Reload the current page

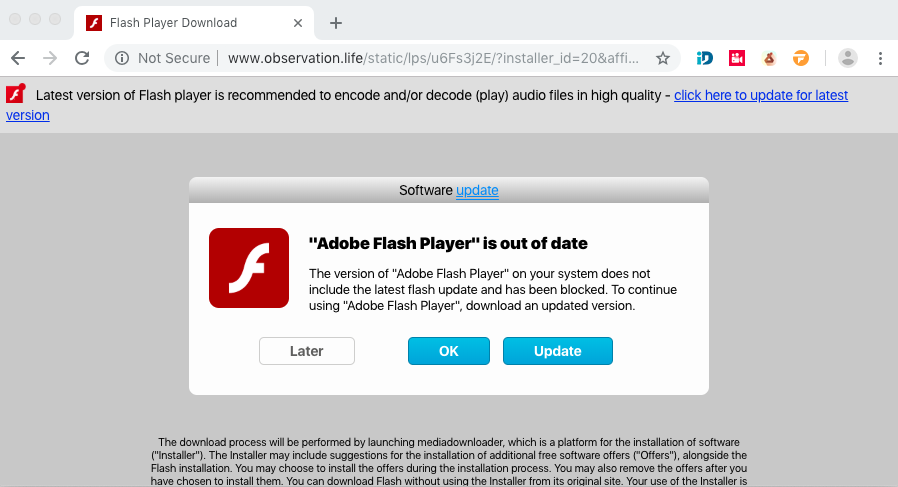pos(82,58)
